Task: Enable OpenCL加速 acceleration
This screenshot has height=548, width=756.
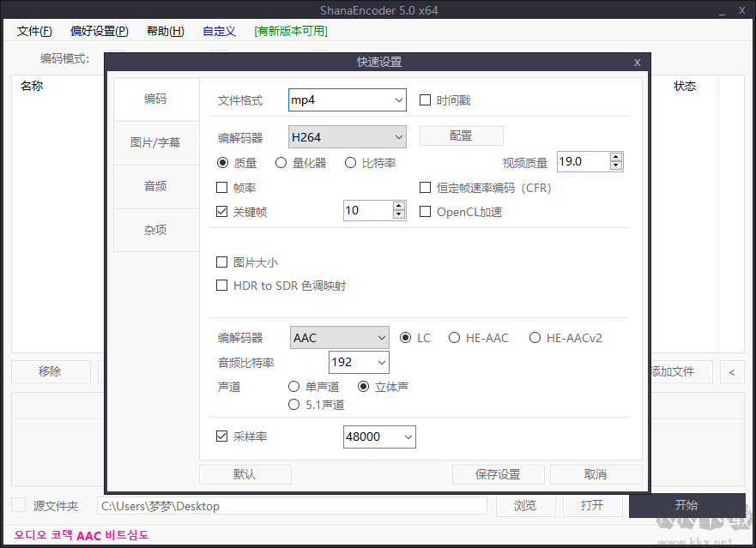Action: [425, 212]
